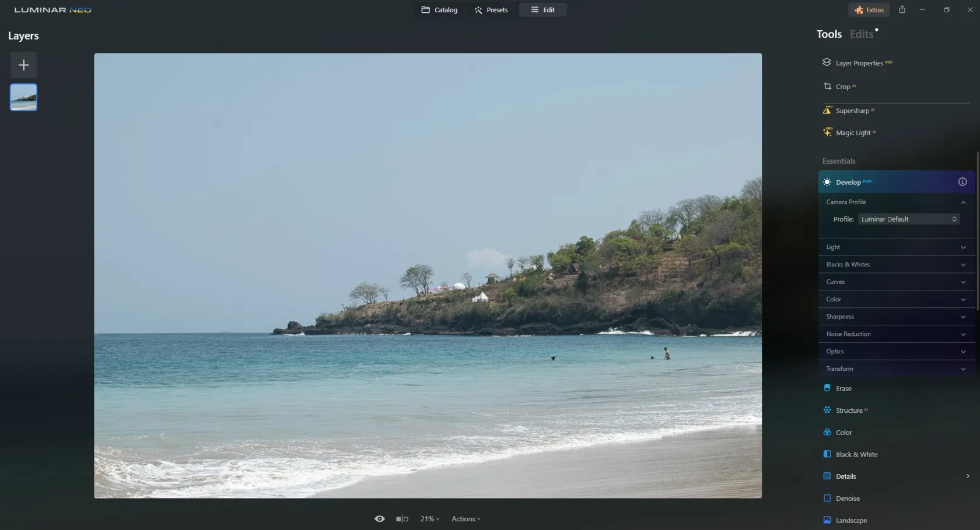980x530 pixels.
Task: Open the Crop tool
Action: (x=842, y=87)
